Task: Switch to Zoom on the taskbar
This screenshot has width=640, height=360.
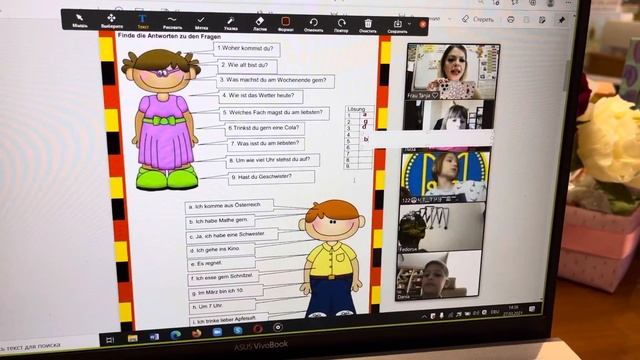Action: [217, 332]
